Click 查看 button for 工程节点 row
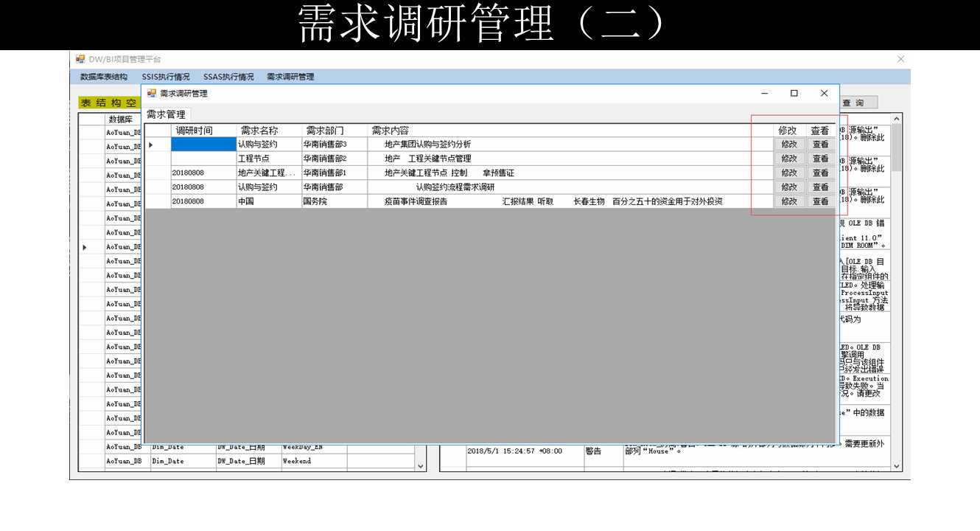 821,159
